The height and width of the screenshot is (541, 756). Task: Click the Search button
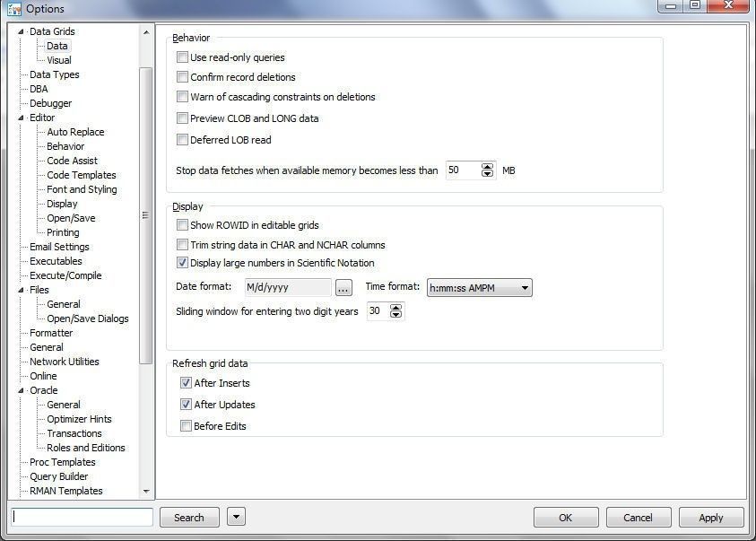coord(189,518)
